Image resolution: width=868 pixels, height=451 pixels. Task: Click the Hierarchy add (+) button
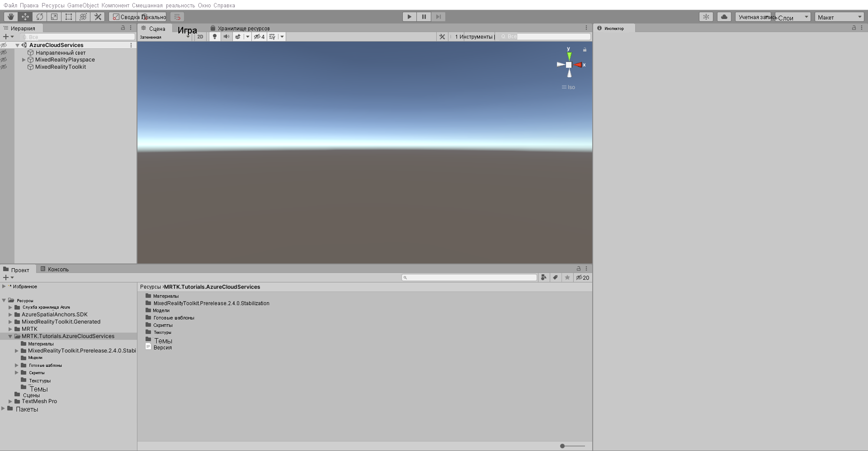[8, 36]
